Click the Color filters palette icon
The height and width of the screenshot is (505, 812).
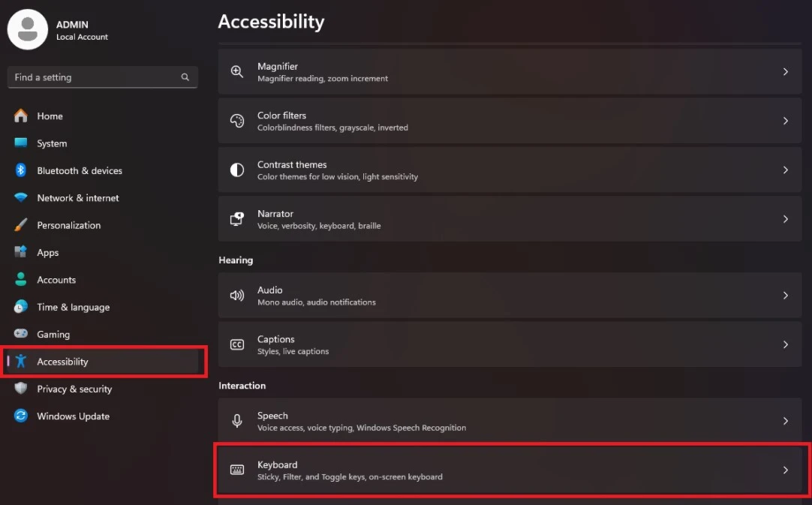coord(237,121)
